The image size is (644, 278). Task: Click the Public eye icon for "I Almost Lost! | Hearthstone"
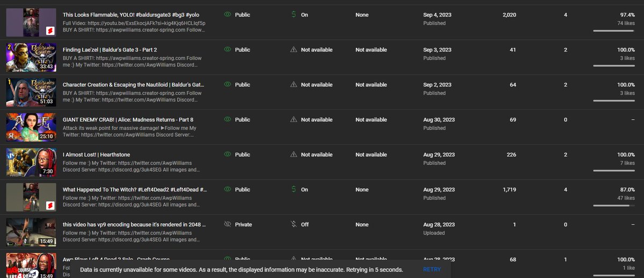[x=228, y=154]
